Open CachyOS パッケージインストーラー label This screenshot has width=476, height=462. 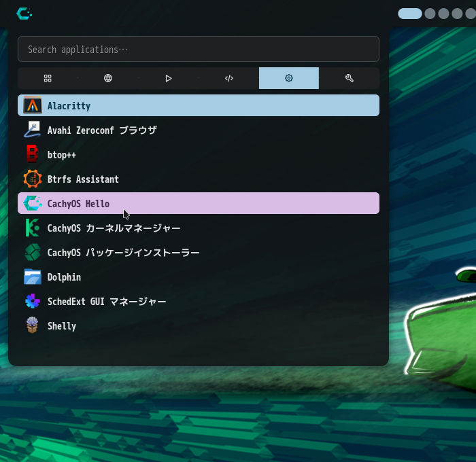[123, 253]
